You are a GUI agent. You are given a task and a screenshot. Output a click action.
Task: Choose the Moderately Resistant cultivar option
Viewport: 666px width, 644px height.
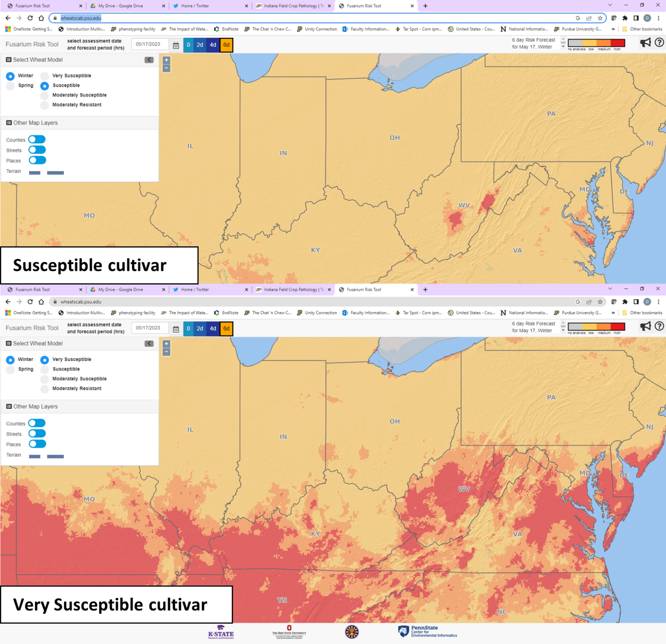point(45,104)
